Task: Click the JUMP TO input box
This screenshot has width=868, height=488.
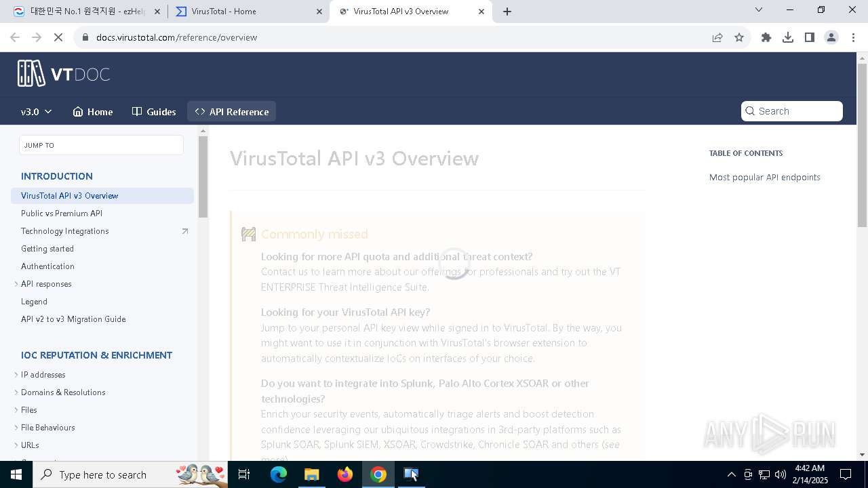Action: 101,145
